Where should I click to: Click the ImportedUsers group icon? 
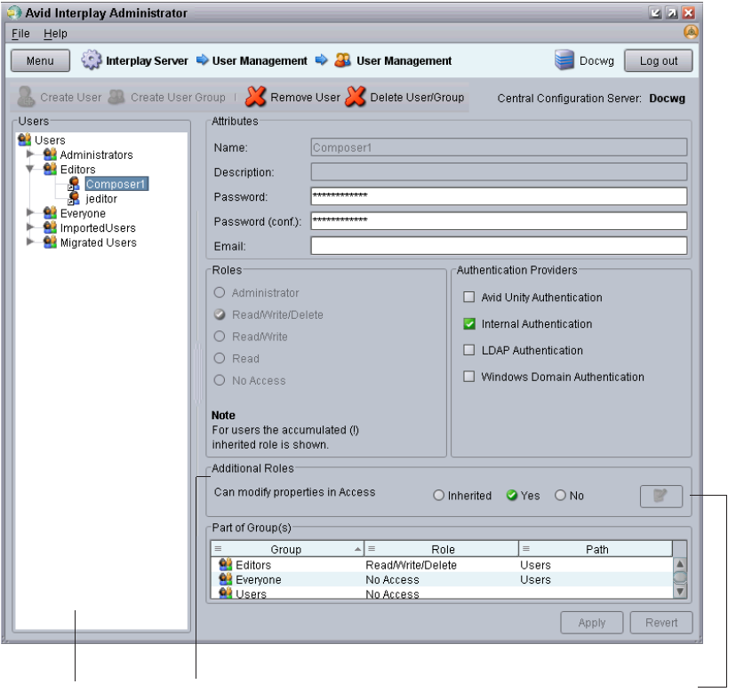click(x=50, y=227)
